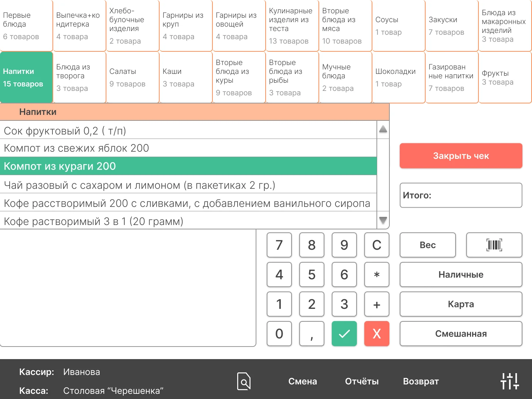Click cashier name Иванова

tap(82, 372)
